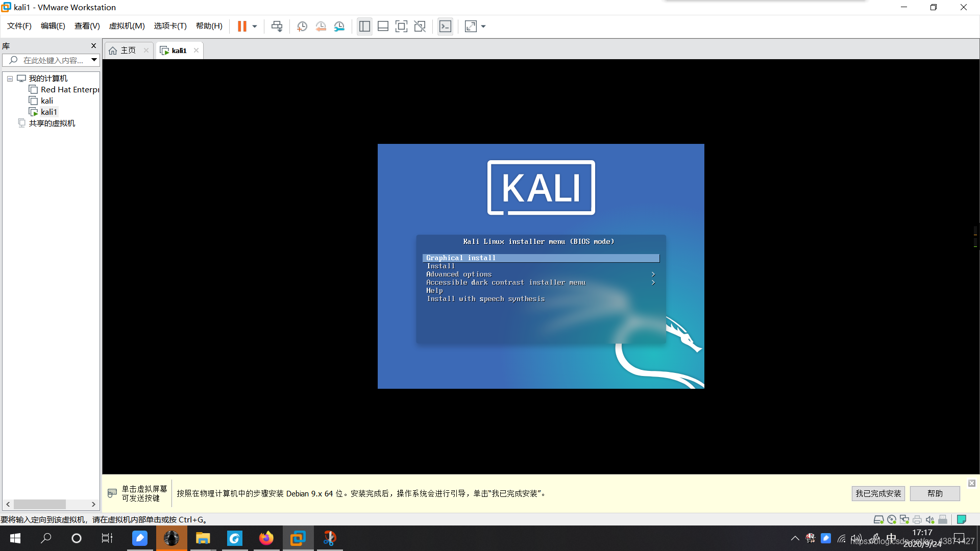Select Install with speech synthesis
Screen dimensions: 980x551
(x=541, y=299)
